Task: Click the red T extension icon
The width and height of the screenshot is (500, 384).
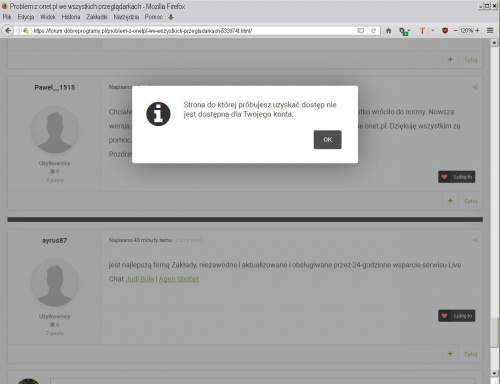Action: click(422, 31)
